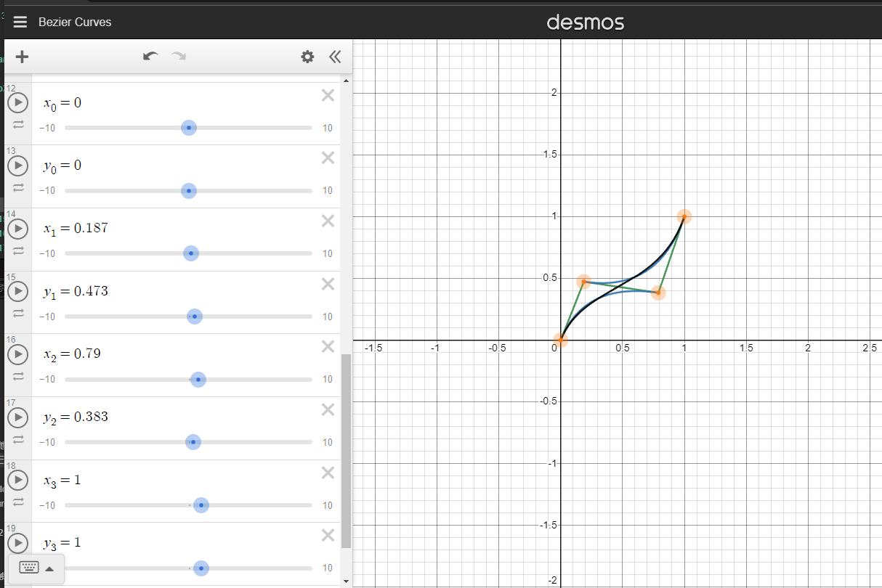
Task: Click the x2 slider lower limit -10
Action: click(x=47, y=380)
